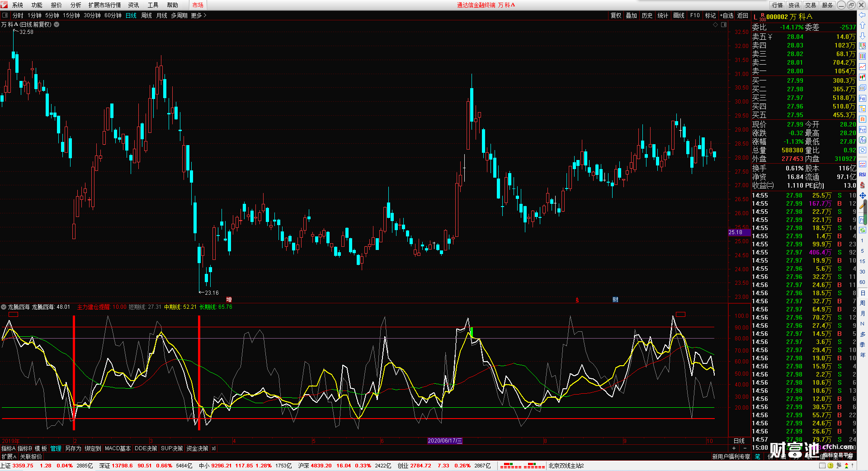The height and width of the screenshot is (471, 868).
Task: Open the 系统 menu
Action: [x=18, y=5]
